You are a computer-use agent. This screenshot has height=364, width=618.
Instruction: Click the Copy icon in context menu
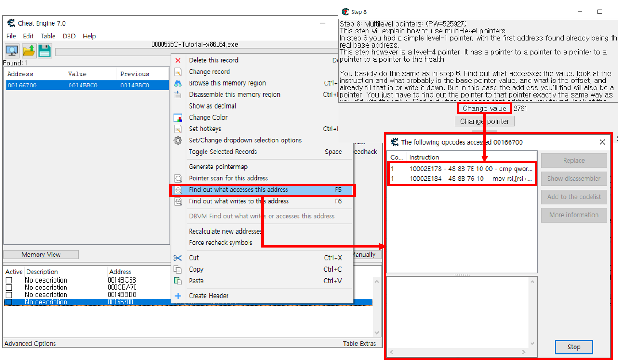tap(179, 269)
